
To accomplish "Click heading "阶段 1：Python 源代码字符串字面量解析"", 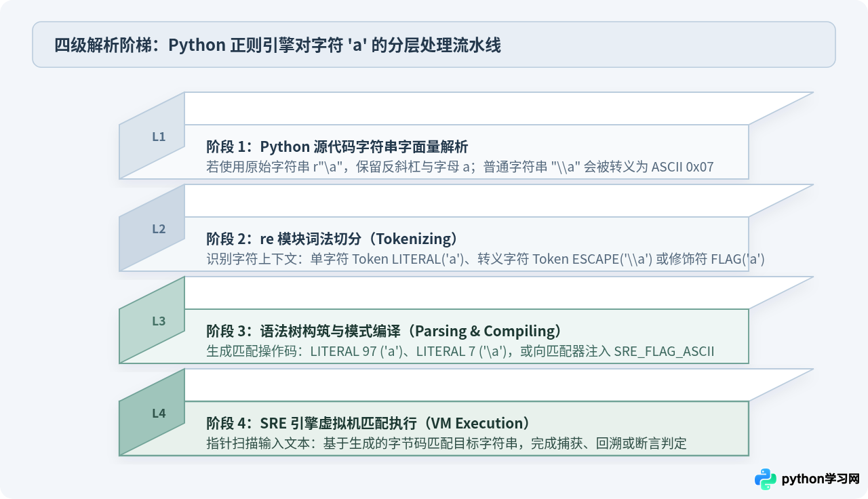I will point(337,146).
